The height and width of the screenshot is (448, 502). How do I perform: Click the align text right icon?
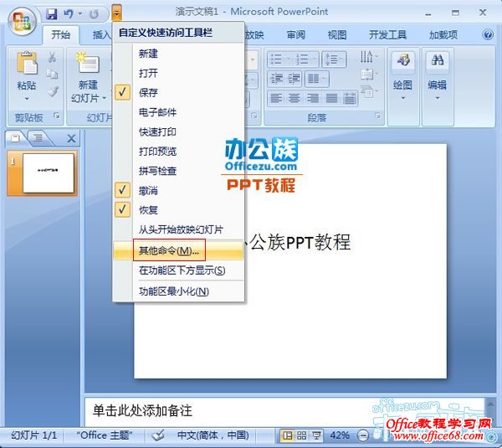pyautogui.click(x=313, y=98)
